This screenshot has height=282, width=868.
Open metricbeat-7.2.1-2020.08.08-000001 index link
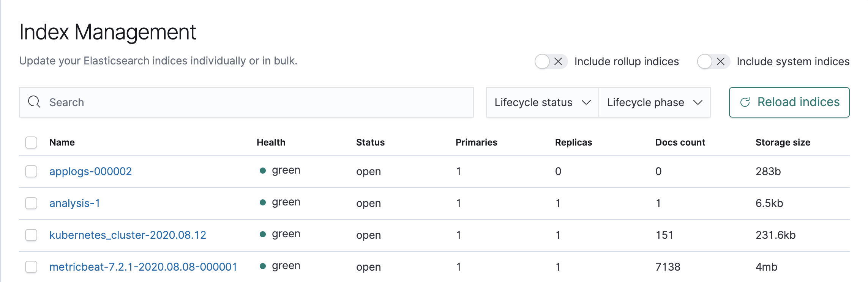pos(143,267)
